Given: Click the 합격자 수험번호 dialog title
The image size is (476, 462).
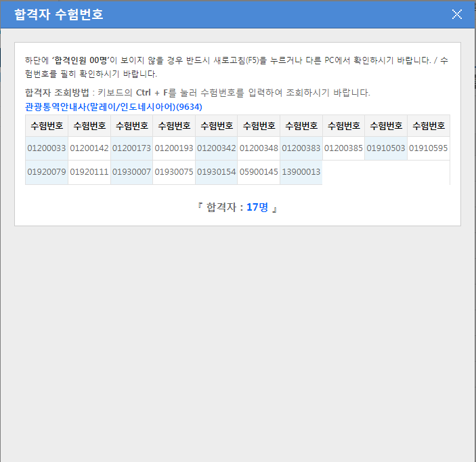Looking at the screenshot, I should (59, 14).
